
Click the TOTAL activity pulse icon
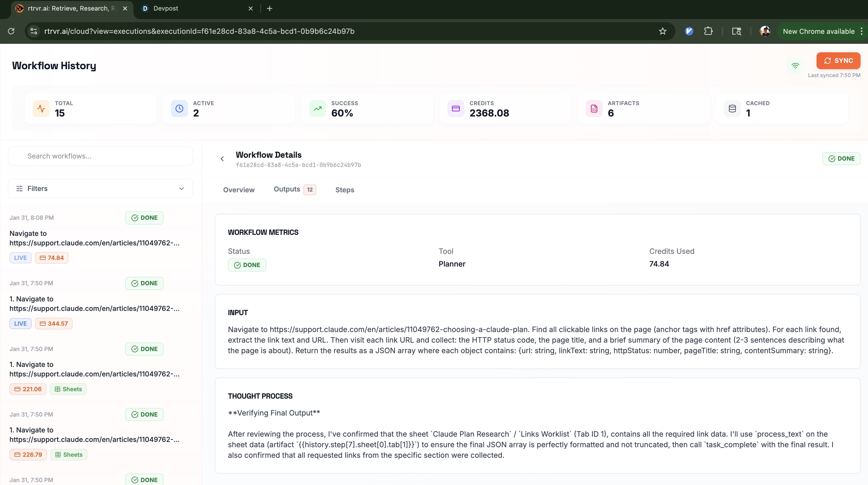(x=41, y=109)
